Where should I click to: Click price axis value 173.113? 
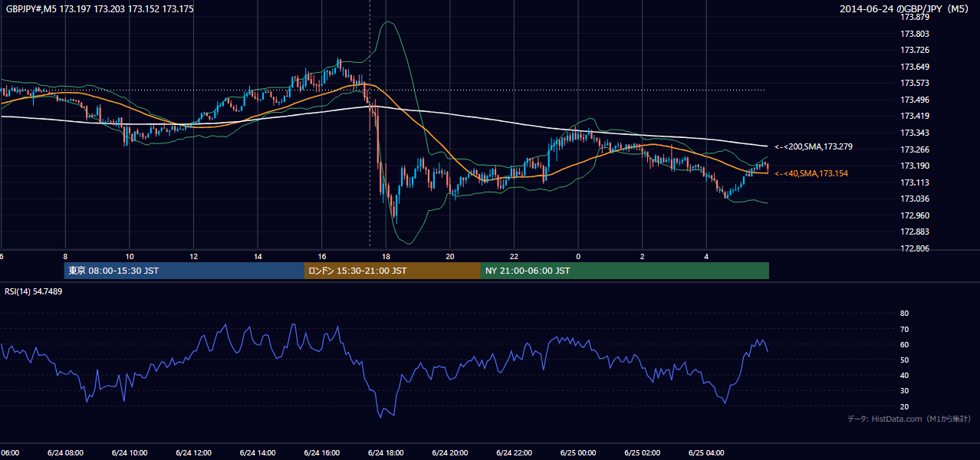(x=914, y=182)
